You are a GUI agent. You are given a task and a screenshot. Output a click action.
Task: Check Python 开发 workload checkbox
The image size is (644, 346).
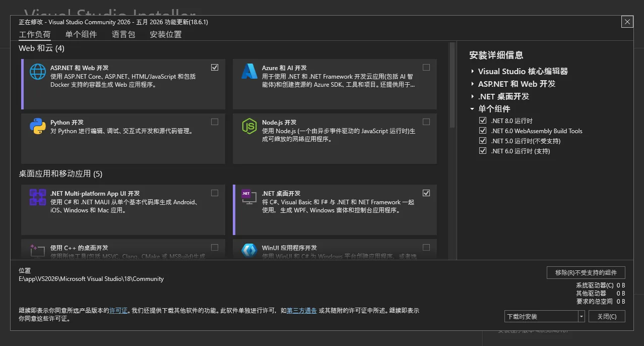215,122
